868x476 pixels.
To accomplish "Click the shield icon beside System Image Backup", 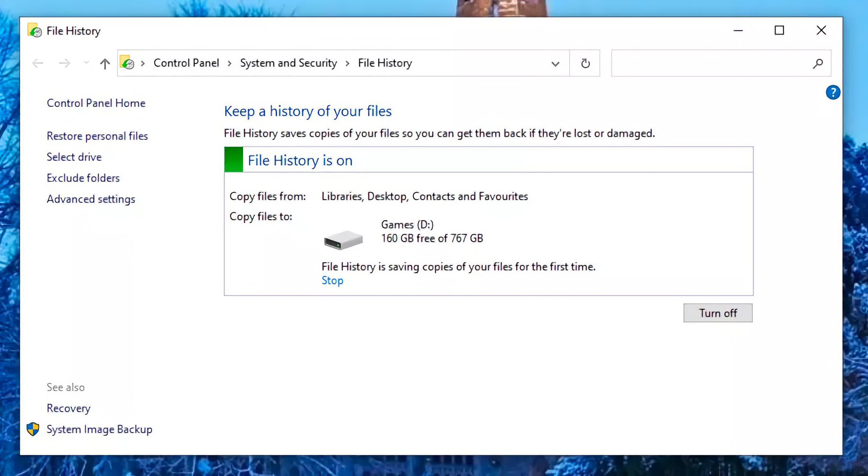I will 33,429.
